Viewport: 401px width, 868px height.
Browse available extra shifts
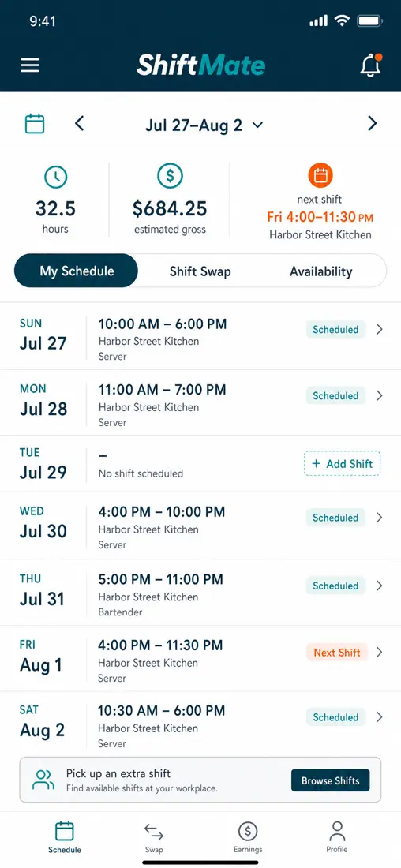click(x=331, y=781)
